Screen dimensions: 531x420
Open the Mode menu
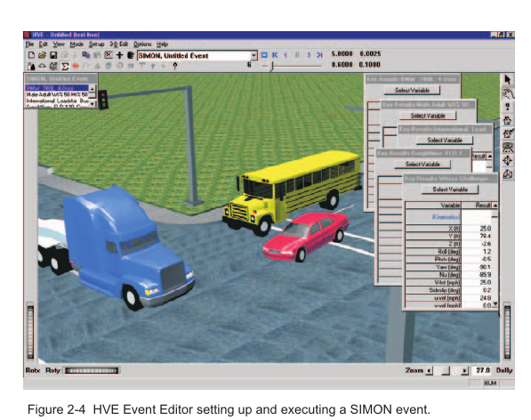(x=76, y=44)
